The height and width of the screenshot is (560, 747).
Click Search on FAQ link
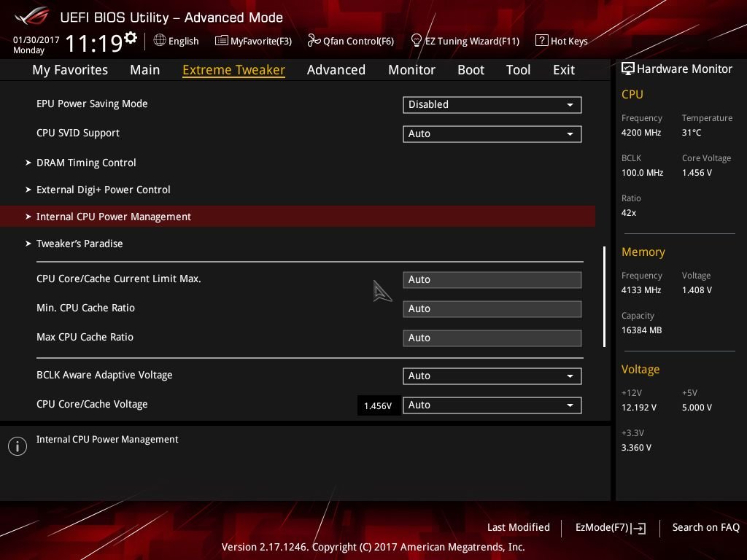click(x=705, y=527)
